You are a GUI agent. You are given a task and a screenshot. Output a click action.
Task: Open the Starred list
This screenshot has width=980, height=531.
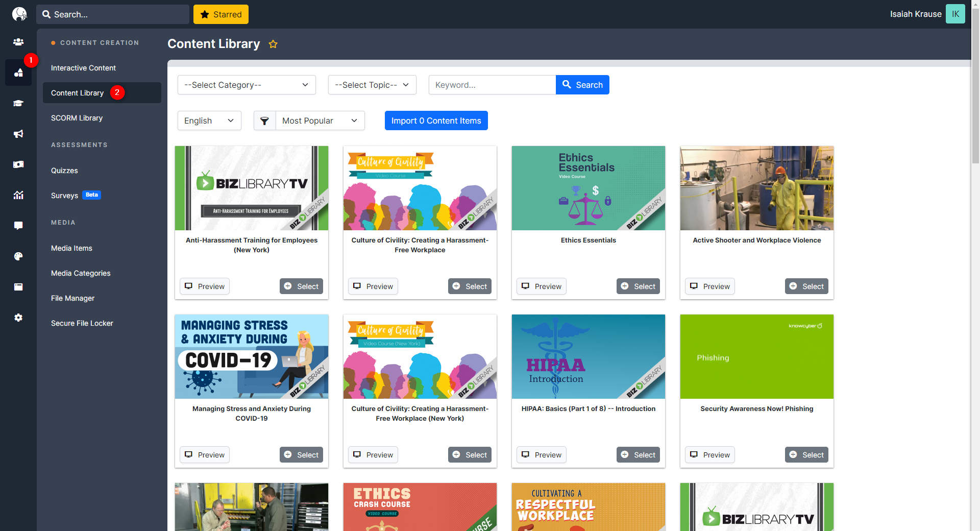tap(221, 14)
